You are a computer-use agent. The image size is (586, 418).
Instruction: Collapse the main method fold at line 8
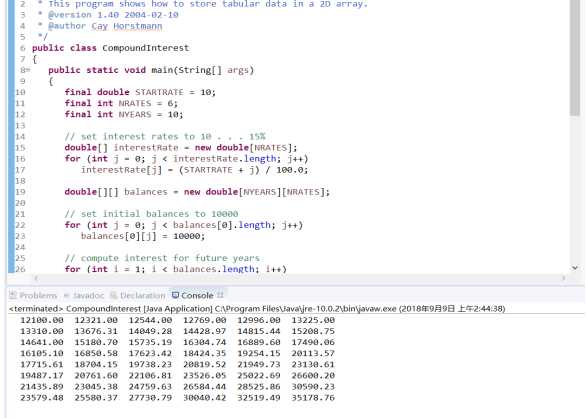tap(28, 70)
